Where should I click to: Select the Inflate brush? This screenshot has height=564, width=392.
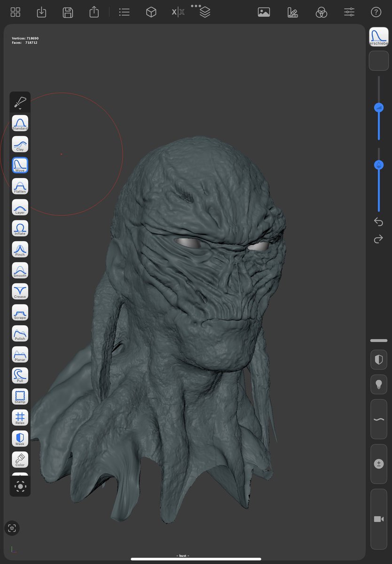point(20,228)
